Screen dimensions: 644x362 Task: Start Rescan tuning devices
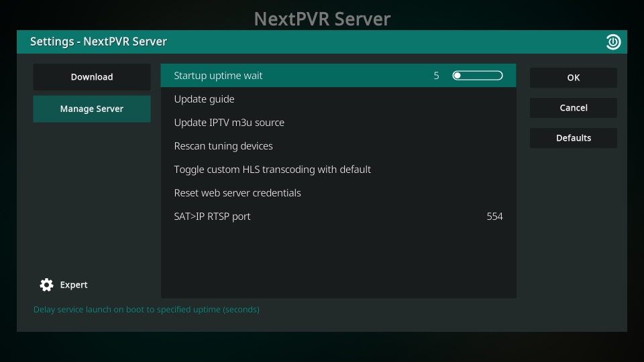[223, 146]
